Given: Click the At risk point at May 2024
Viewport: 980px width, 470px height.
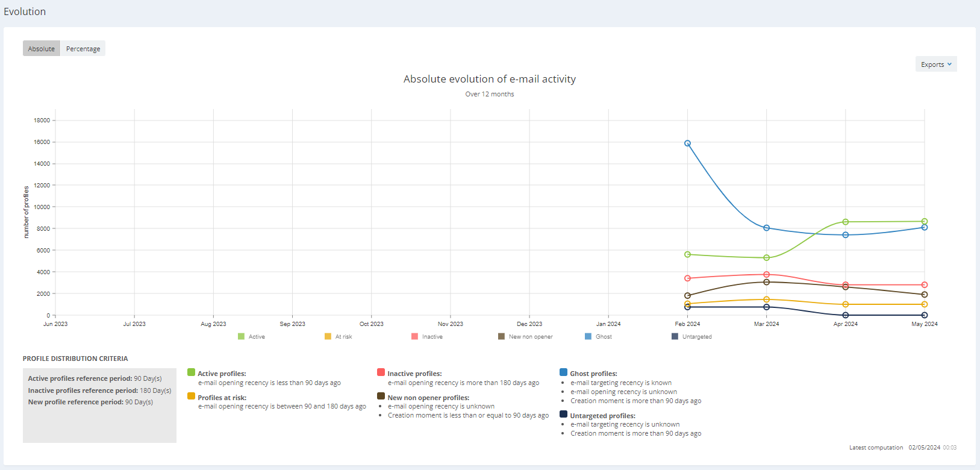Looking at the screenshot, I should pyautogui.click(x=925, y=304).
